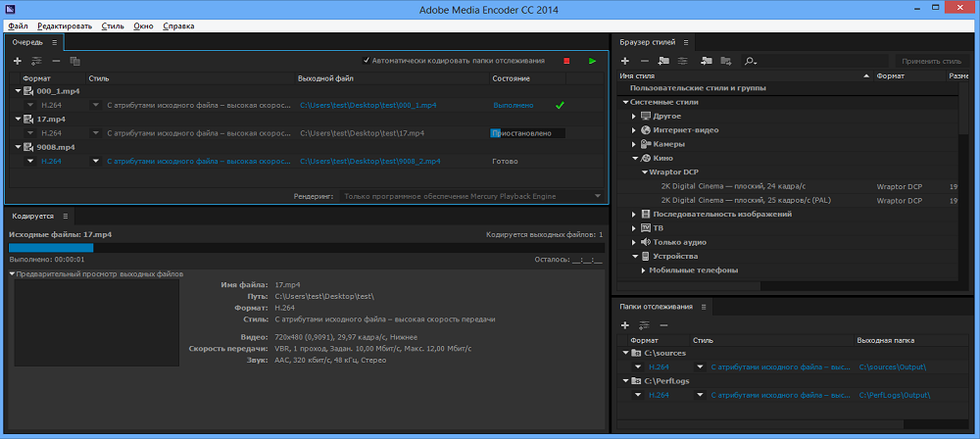Open output settings in the Очередь toolbar
This screenshot has height=439, width=980.
(37, 62)
